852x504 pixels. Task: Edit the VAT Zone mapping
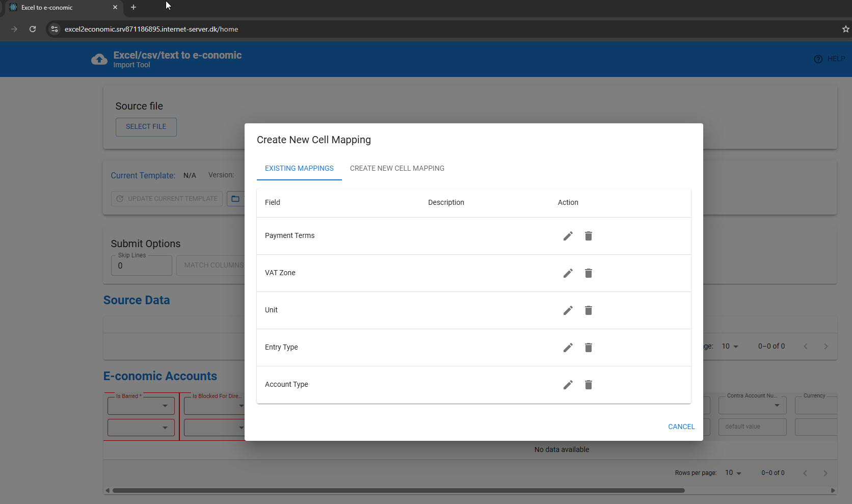(x=568, y=273)
